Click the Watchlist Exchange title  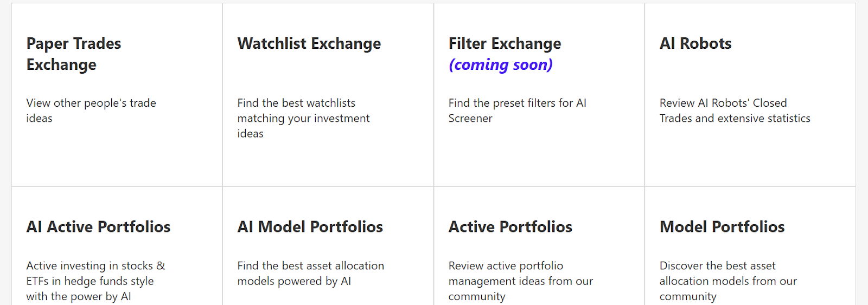[309, 43]
